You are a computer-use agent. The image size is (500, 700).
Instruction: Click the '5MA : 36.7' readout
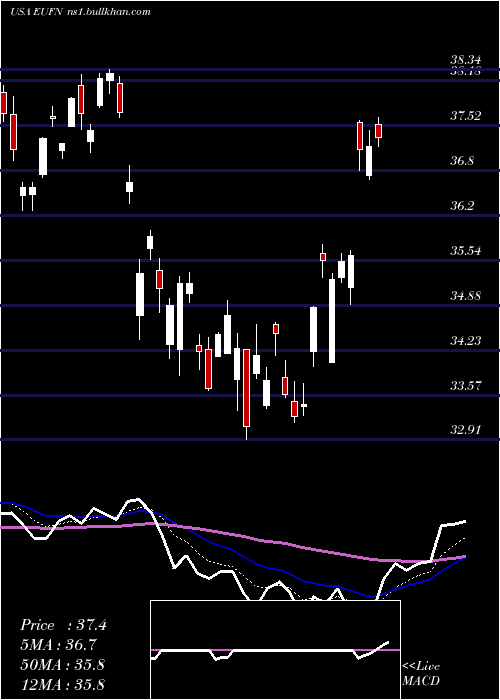tap(58, 645)
